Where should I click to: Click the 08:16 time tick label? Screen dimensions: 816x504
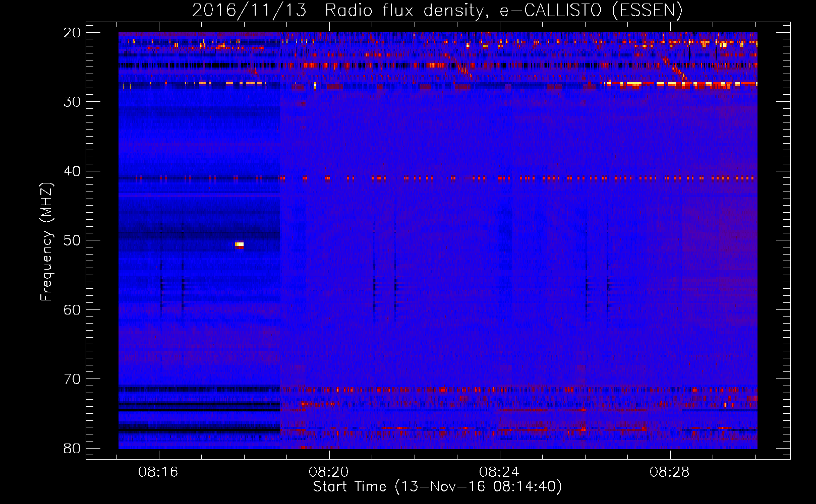tap(158, 472)
